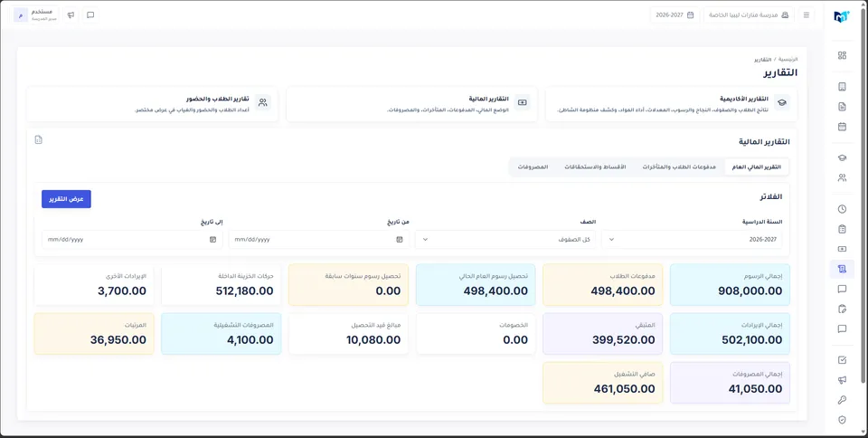The width and height of the screenshot is (868, 438).
Task: Click the إجمالي الرسوم value 908,000.00
Action: coord(750,290)
